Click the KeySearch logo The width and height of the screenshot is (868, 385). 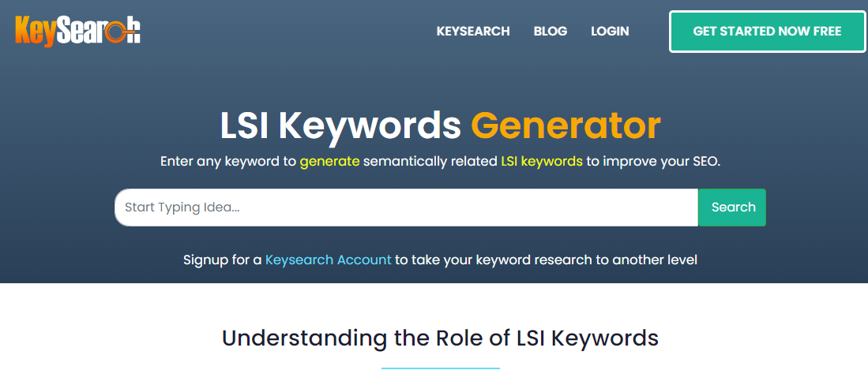pos(78,31)
